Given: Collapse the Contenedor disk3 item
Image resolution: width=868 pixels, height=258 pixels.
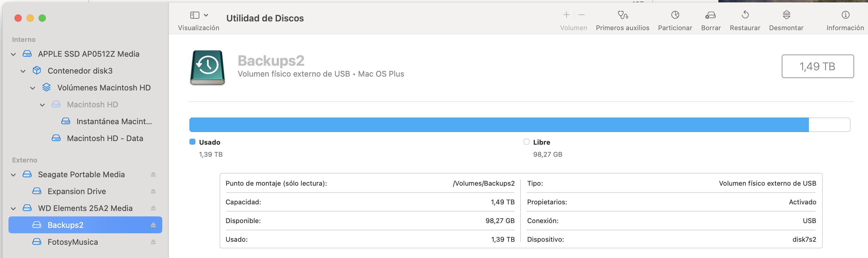Looking at the screenshot, I should (x=23, y=71).
